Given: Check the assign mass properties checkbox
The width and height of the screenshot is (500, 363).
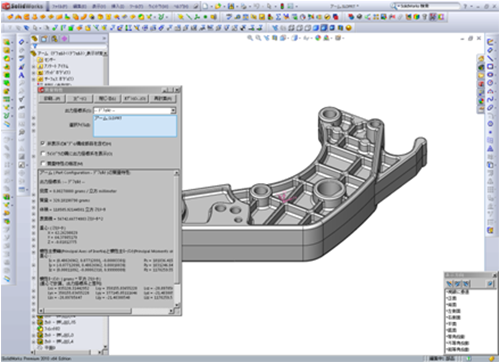Looking at the screenshot, I should tap(43, 163).
